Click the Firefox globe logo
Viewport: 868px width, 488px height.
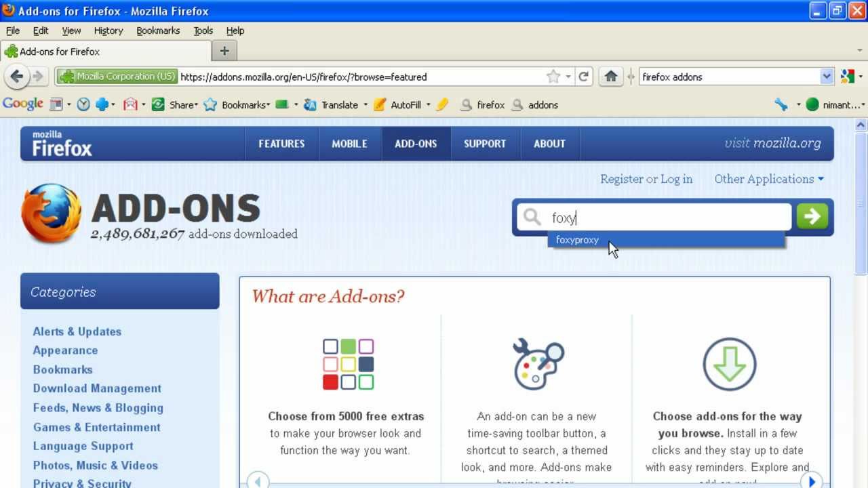(52, 214)
